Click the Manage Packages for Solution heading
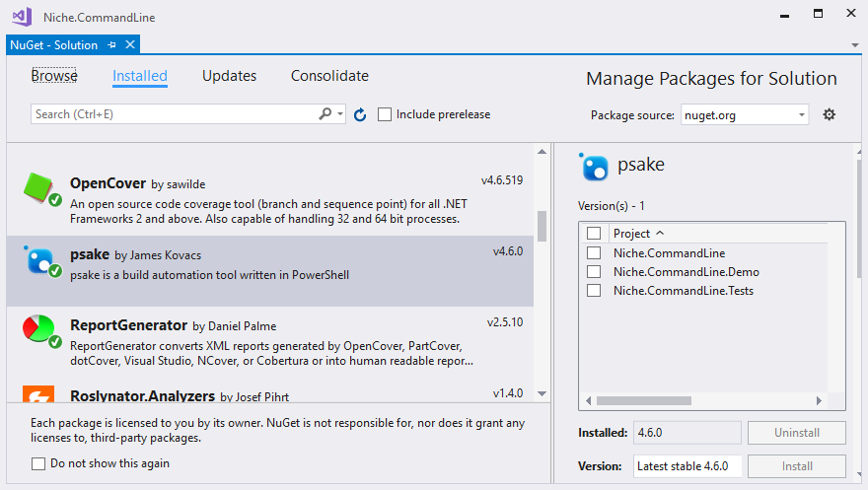Screen dimensions: 868x490 (711, 79)
